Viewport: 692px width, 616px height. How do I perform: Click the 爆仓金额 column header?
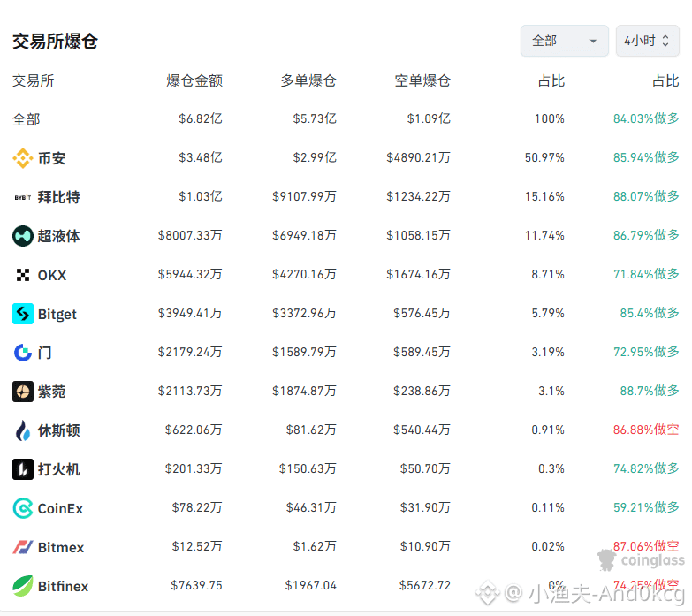tap(194, 80)
